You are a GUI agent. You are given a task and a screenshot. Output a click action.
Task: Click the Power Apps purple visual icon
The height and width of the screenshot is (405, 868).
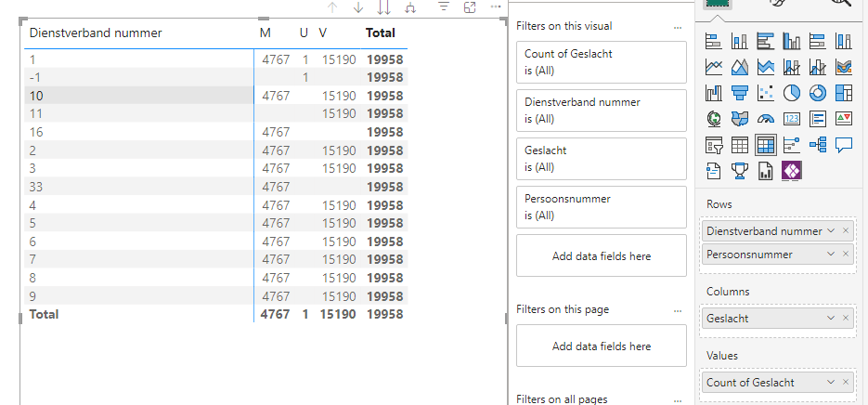tap(792, 171)
